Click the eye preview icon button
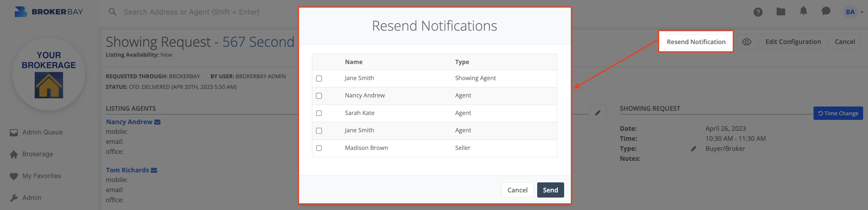868x210 pixels. [746, 42]
